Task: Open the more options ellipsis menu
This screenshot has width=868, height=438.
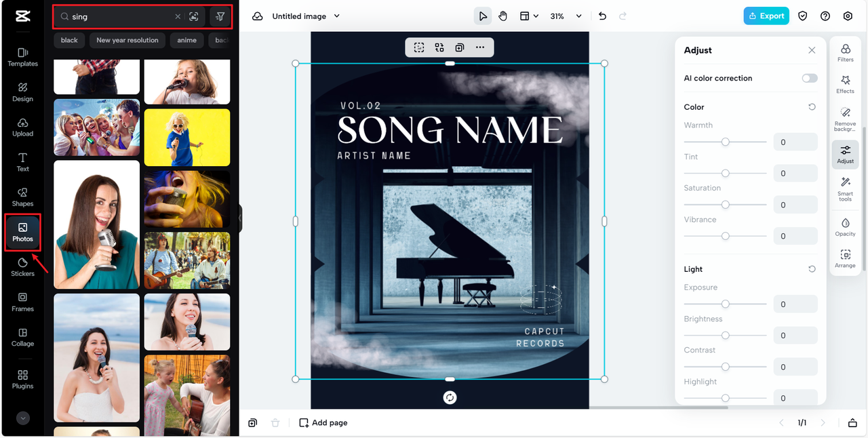Action: coord(480,47)
